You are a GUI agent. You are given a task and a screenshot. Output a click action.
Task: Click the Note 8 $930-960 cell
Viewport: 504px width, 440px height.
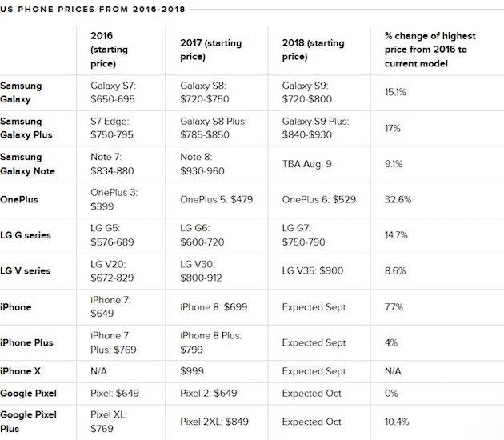(x=202, y=164)
